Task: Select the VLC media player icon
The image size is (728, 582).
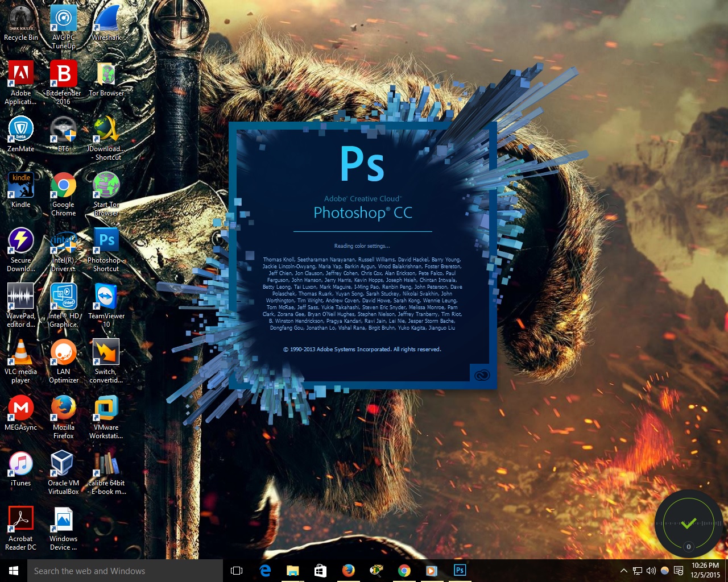Action: pyautogui.click(x=21, y=361)
